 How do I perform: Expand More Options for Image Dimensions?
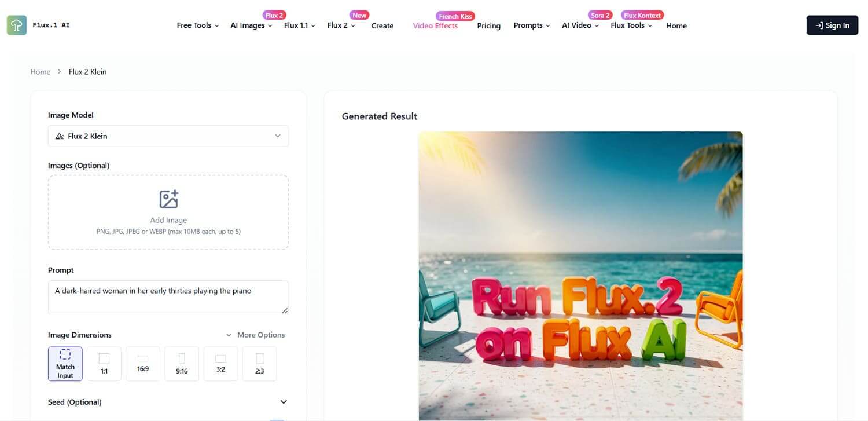(x=256, y=335)
